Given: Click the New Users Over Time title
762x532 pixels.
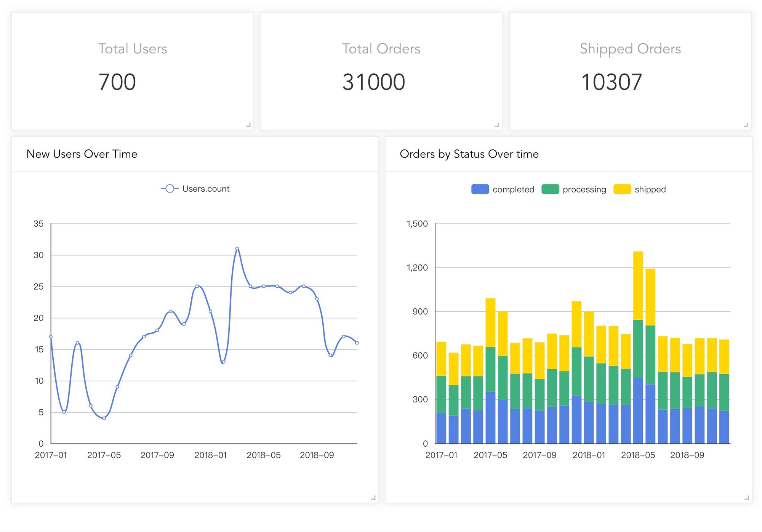Looking at the screenshot, I should coord(82,154).
